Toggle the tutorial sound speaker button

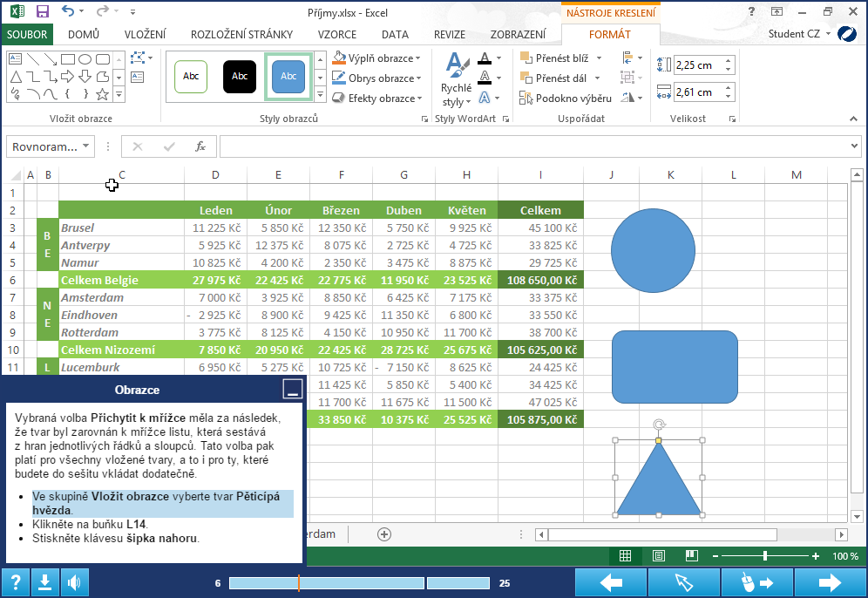[74, 582]
